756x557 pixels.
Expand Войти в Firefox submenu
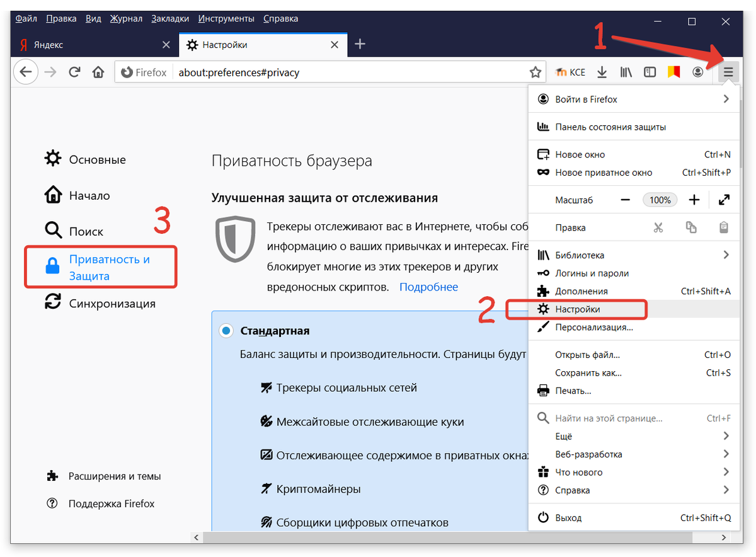726,99
